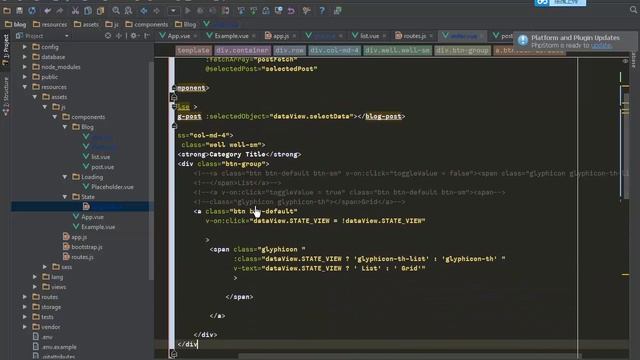Click the Search Everywhere magnifier icon
640x360 pixels.
[x=633, y=10]
